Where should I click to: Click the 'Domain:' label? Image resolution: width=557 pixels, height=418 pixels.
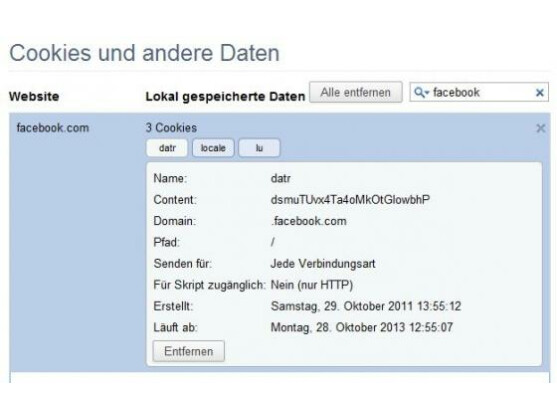point(175,221)
